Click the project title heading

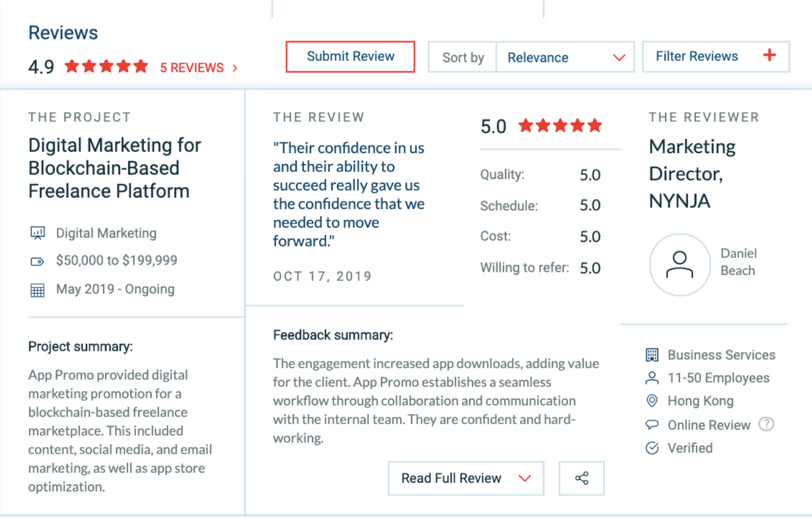[114, 168]
